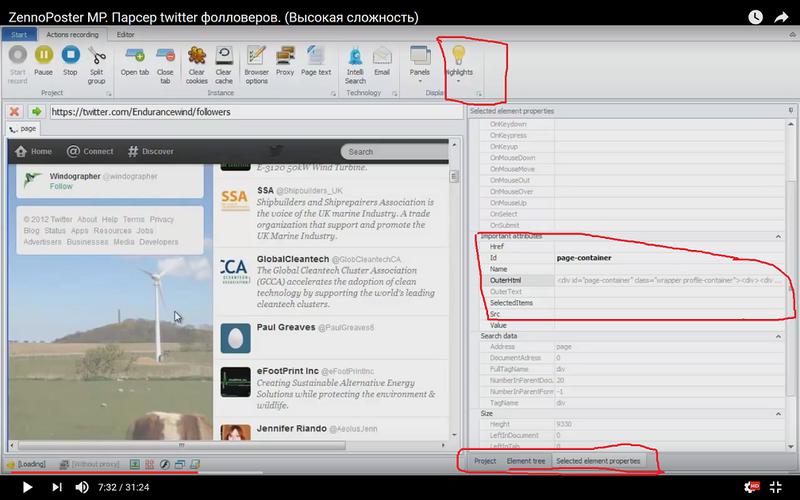Click the Twitter @ Connect icon

[x=73, y=152]
